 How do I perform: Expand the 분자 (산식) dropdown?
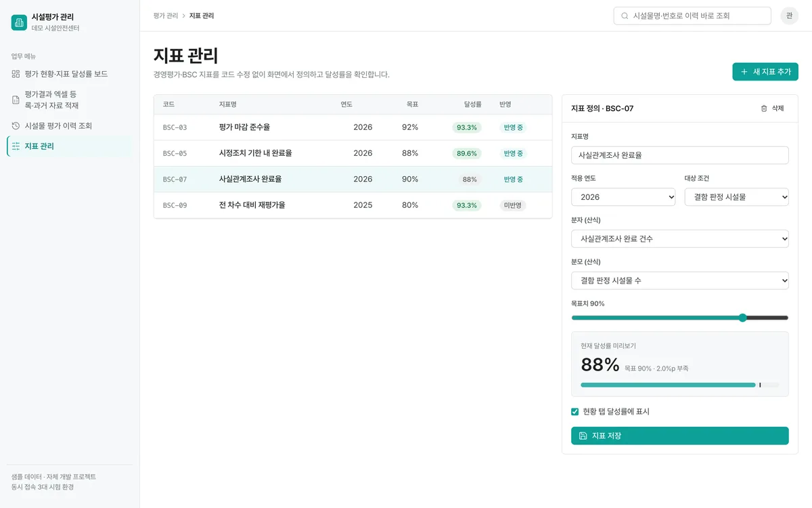tap(680, 238)
